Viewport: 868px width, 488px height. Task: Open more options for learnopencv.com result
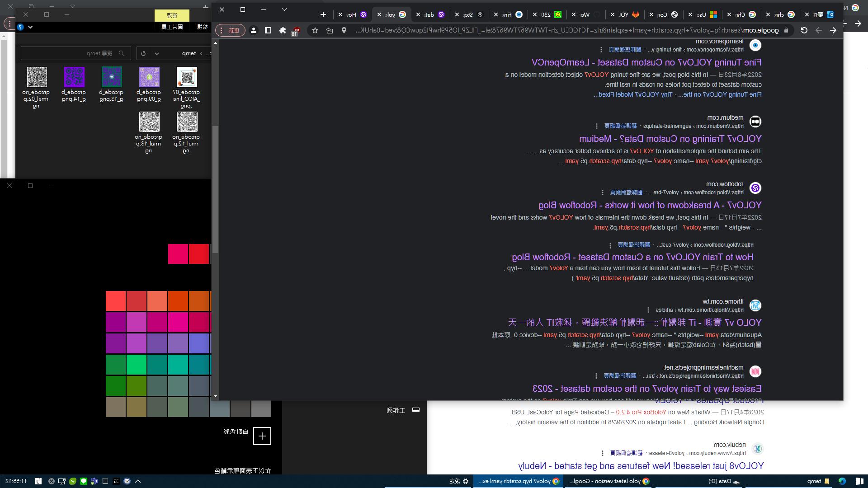(x=601, y=50)
